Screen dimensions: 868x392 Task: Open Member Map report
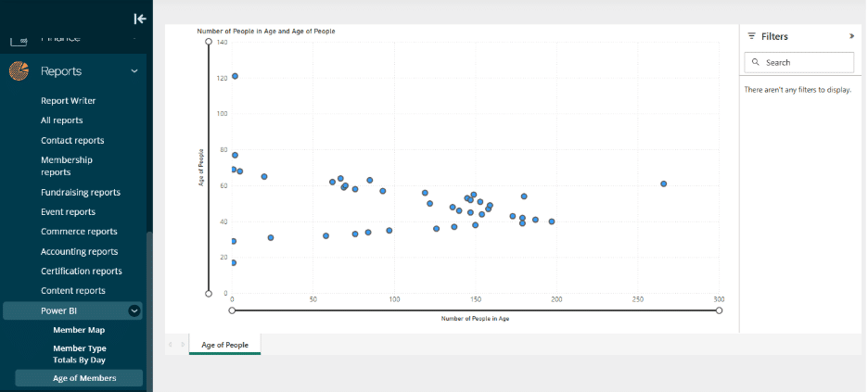click(x=79, y=330)
